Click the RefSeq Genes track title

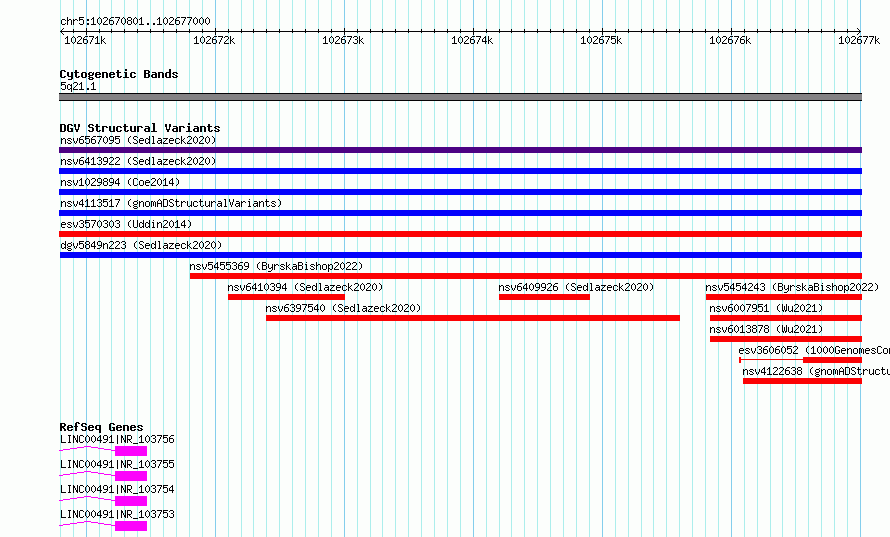coord(101,427)
